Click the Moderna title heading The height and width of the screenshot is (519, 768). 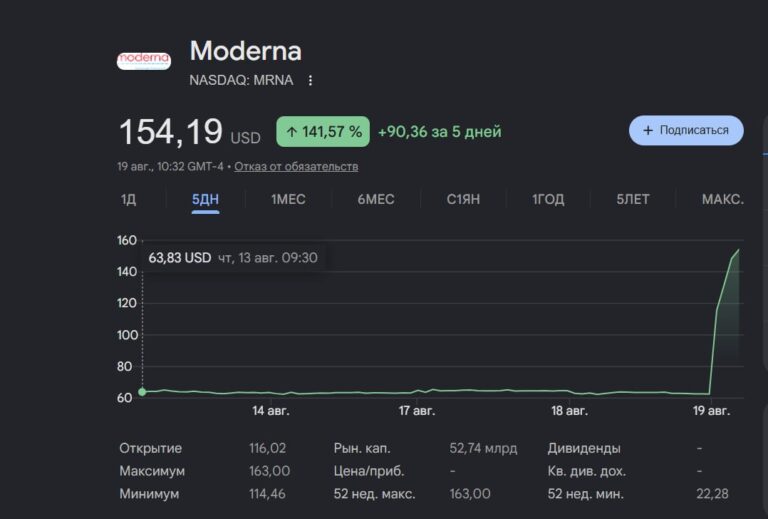pyautogui.click(x=245, y=51)
